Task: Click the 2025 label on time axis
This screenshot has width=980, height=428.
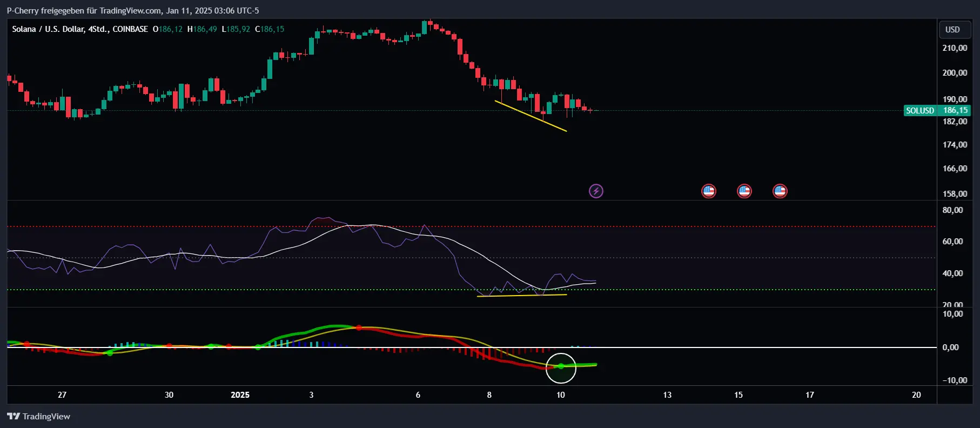Action: click(240, 395)
